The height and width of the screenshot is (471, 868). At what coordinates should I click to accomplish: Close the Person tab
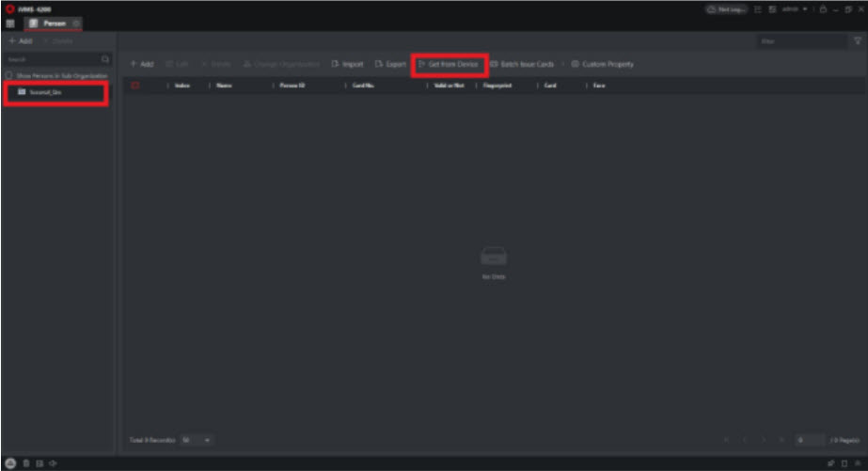(76, 23)
